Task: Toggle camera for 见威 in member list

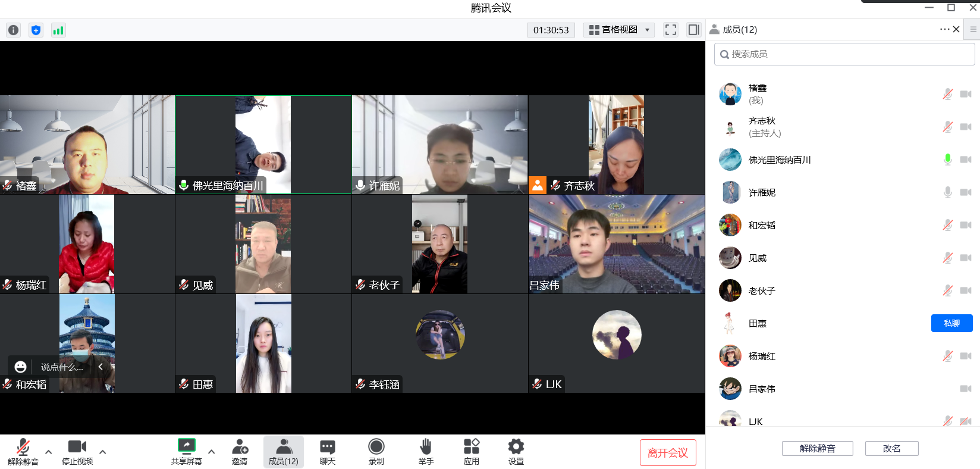Action: tap(966, 258)
